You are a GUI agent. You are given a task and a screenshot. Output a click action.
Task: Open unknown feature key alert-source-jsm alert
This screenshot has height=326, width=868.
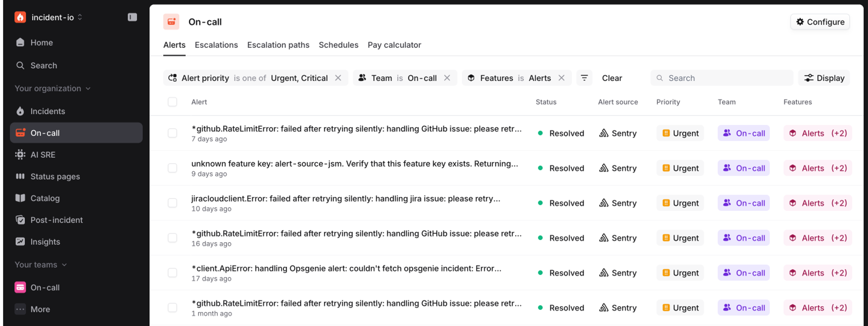(x=355, y=164)
